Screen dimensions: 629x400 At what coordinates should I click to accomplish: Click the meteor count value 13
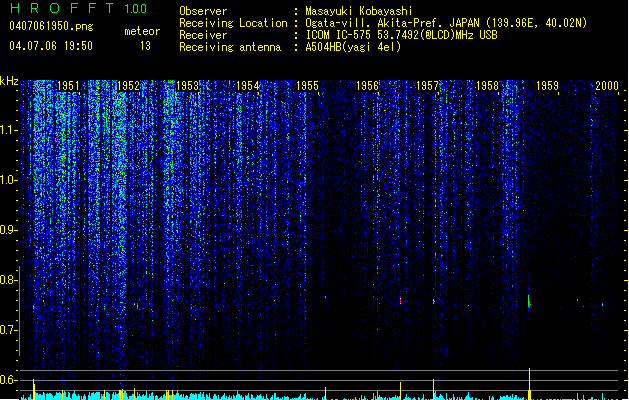(x=145, y=46)
